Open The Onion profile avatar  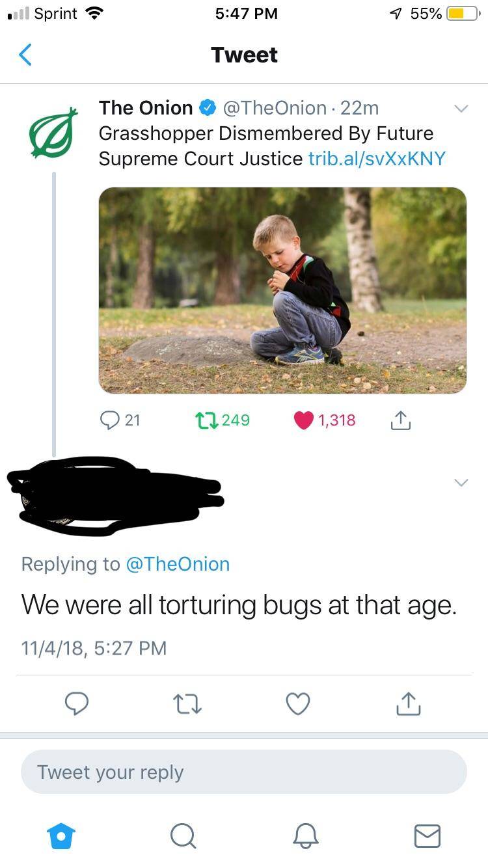point(53,131)
